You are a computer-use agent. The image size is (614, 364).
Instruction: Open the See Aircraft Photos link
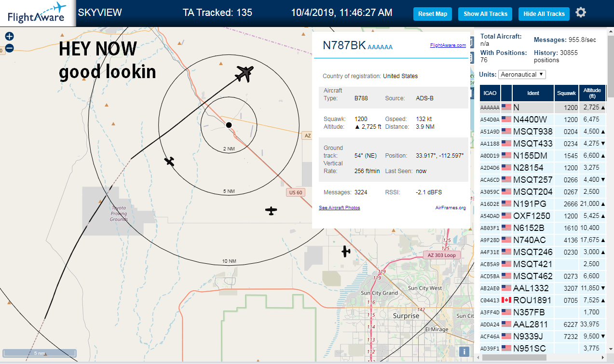pos(340,208)
